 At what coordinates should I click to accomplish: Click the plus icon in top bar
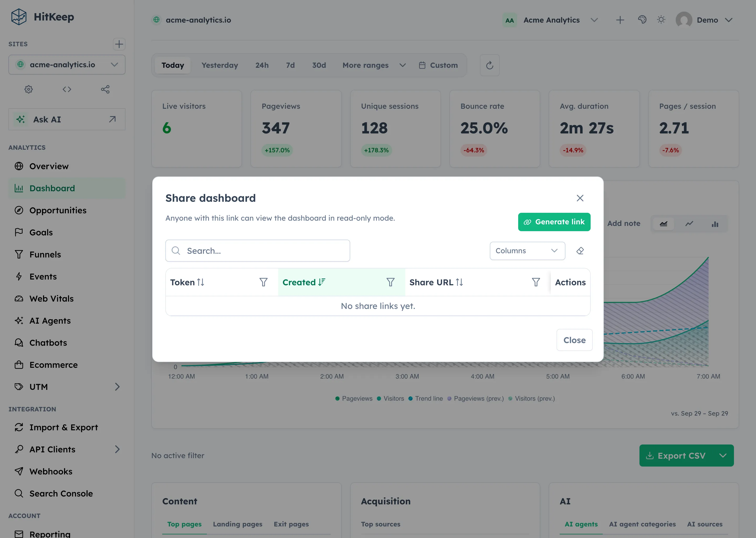click(620, 20)
